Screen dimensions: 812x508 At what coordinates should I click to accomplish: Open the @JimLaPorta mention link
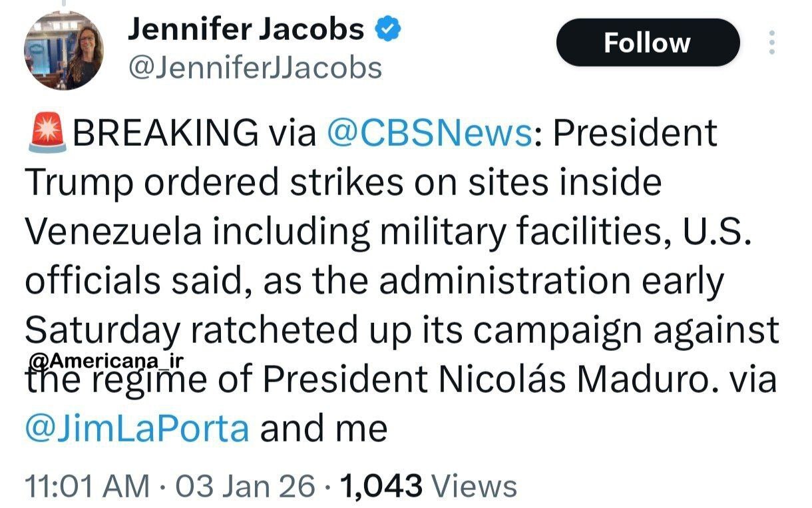click(136, 429)
